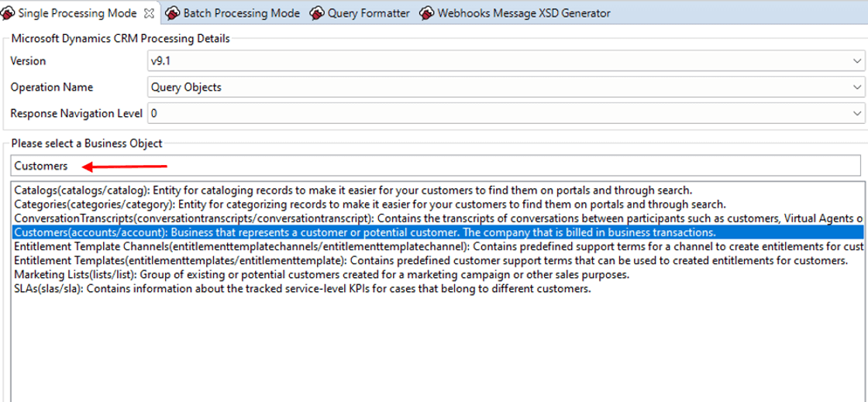Screen dimensions: 868x402
Task: Open the Operation Name Query Objects dropdown
Action: [505, 88]
